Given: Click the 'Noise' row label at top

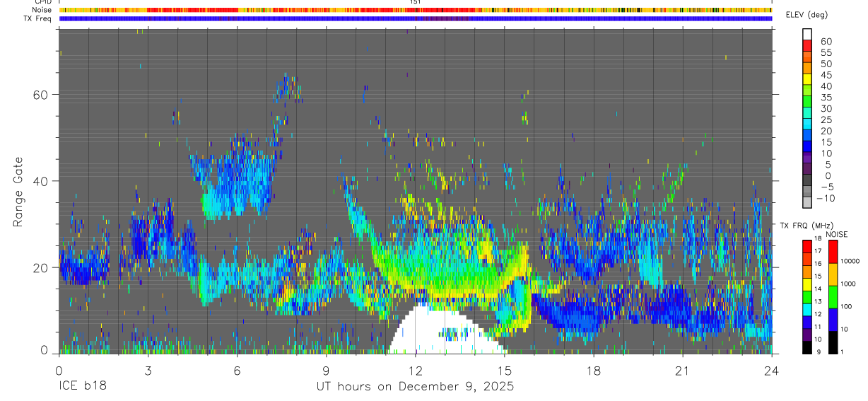Looking at the screenshot, I should 42,10.
